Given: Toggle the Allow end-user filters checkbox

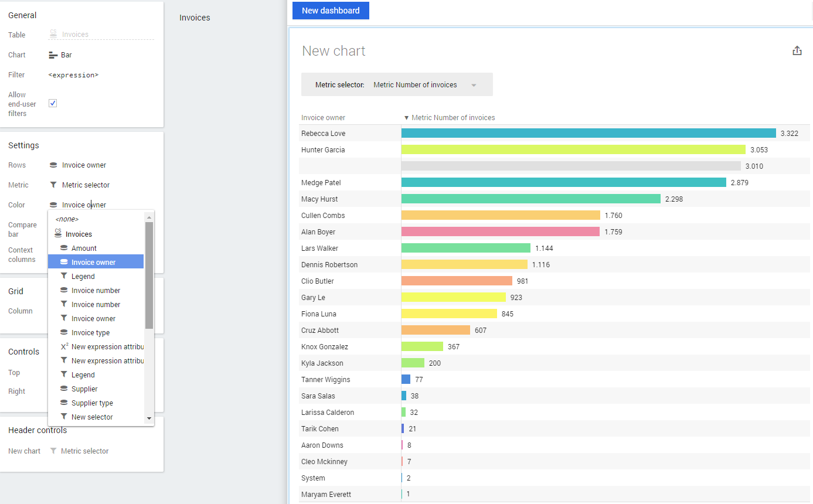Looking at the screenshot, I should [x=53, y=103].
